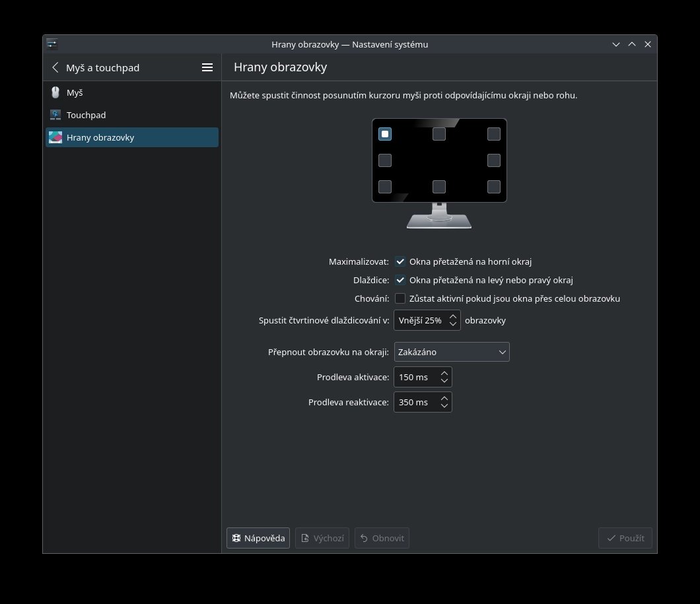The width and height of the screenshot is (700, 604).
Task: Enable remaining active with fullscreen windows
Action: (400, 298)
